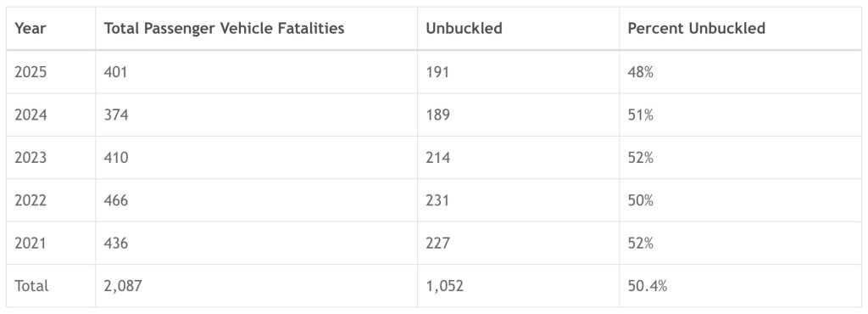868x314 pixels.
Task: Click the 2,087 total fatalities cell
Action: pos(123,286)
